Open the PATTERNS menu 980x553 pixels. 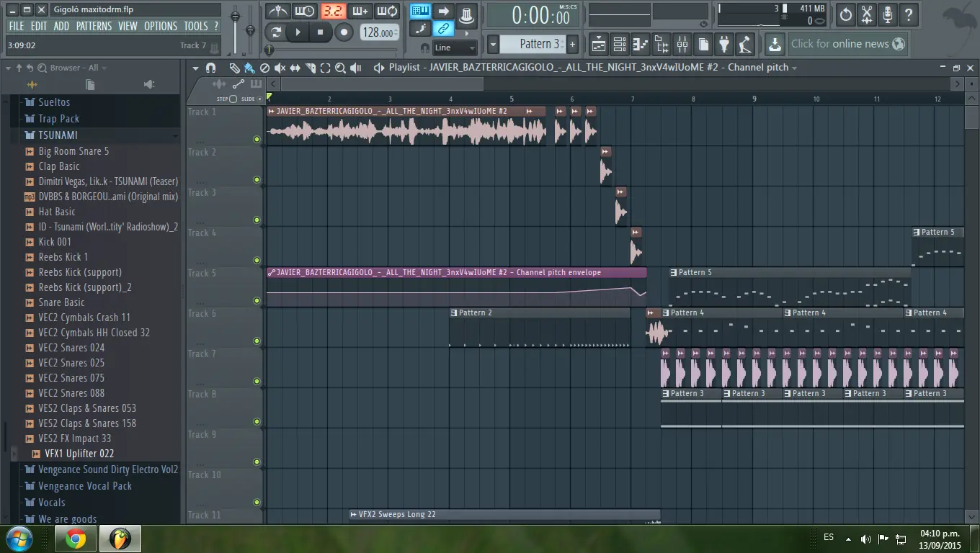[93, 26]
